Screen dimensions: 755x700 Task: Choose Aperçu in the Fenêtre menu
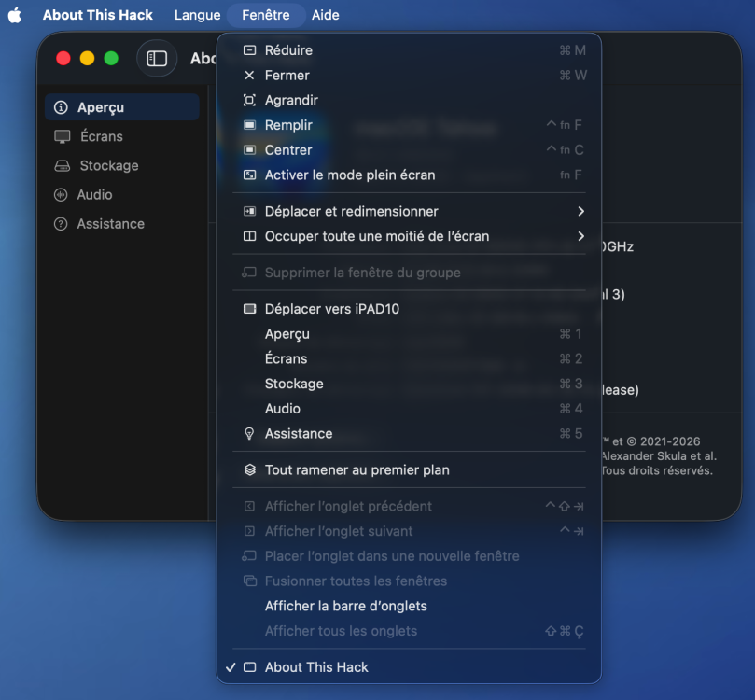point(409,334)
